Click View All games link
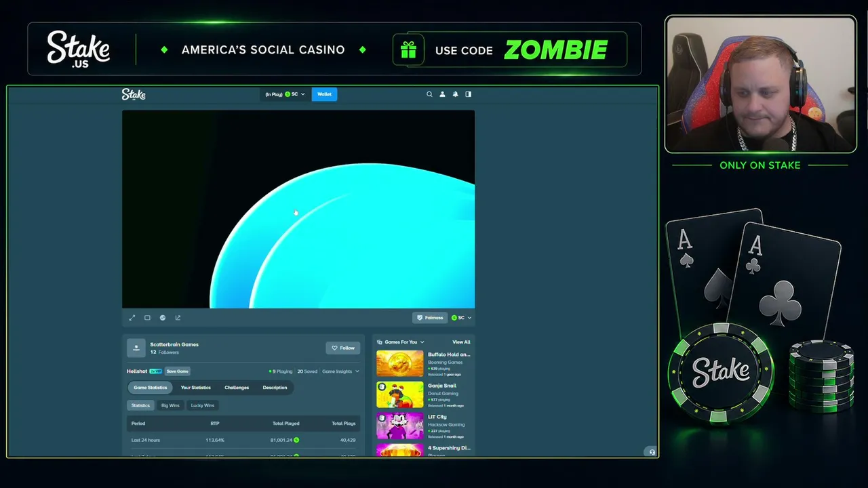 point(461,342)
